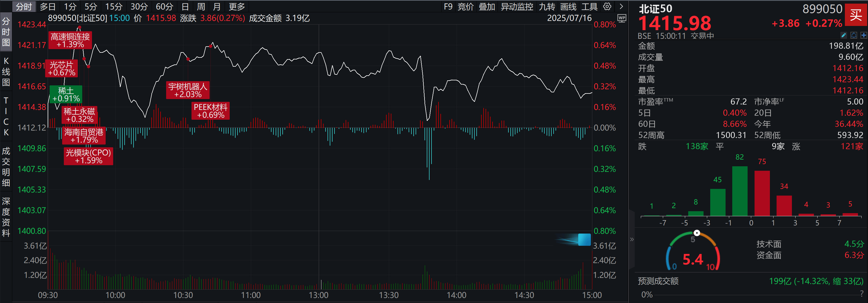
Task: Click the blue floating assistant icon
Action: (584, 240)
